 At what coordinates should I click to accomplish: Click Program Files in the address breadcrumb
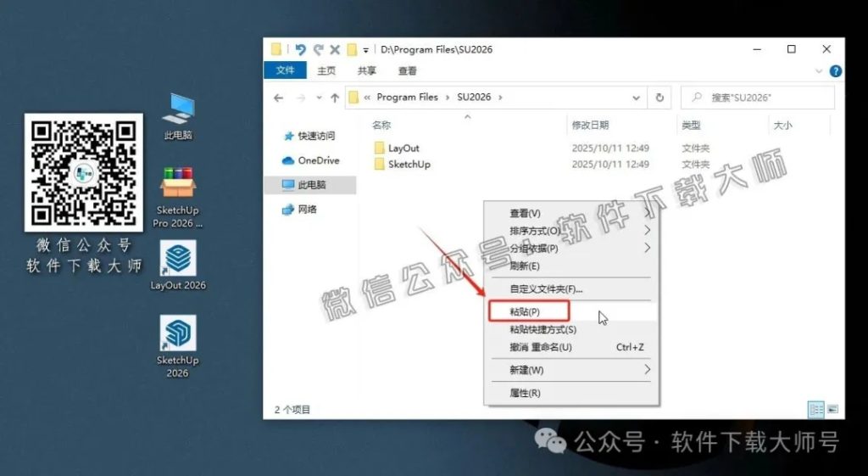(x=408, y=97)
